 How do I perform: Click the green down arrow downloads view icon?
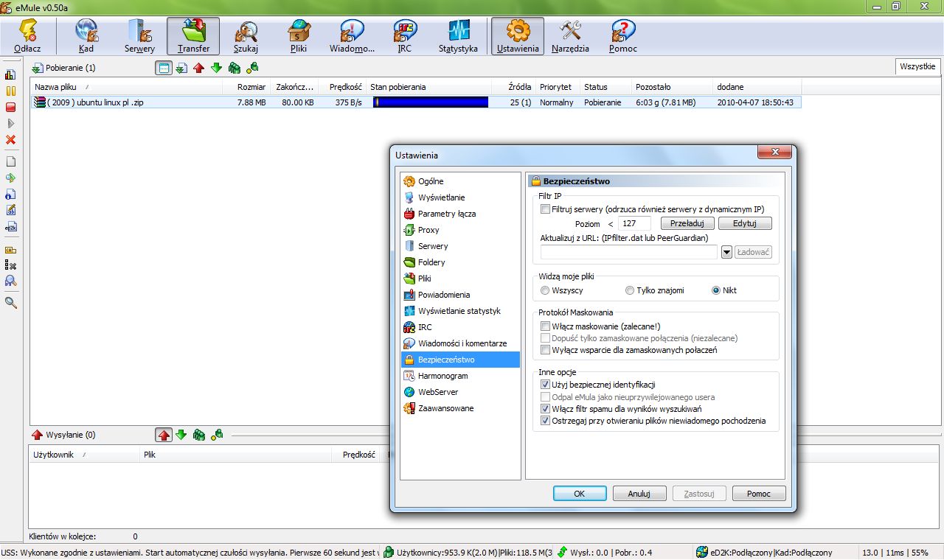click(x=216, y=68)
